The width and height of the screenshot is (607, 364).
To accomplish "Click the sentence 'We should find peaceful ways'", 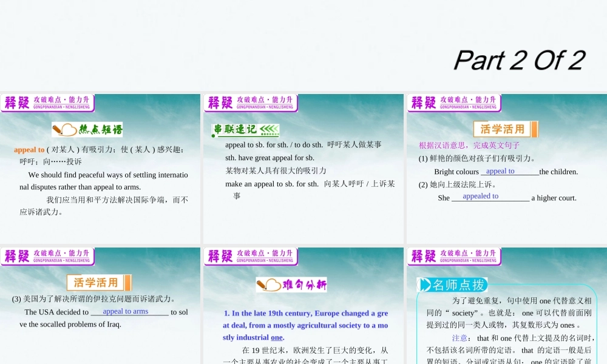I will click(x=104, y=181).
